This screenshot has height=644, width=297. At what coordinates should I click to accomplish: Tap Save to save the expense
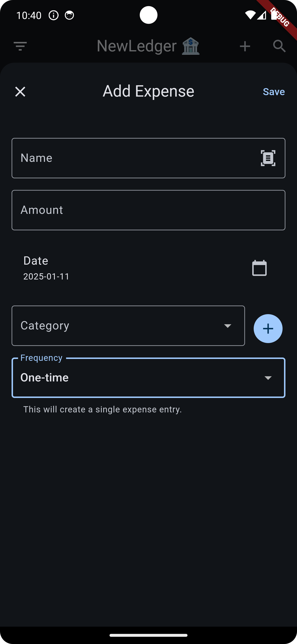click(x=274, y=91)
